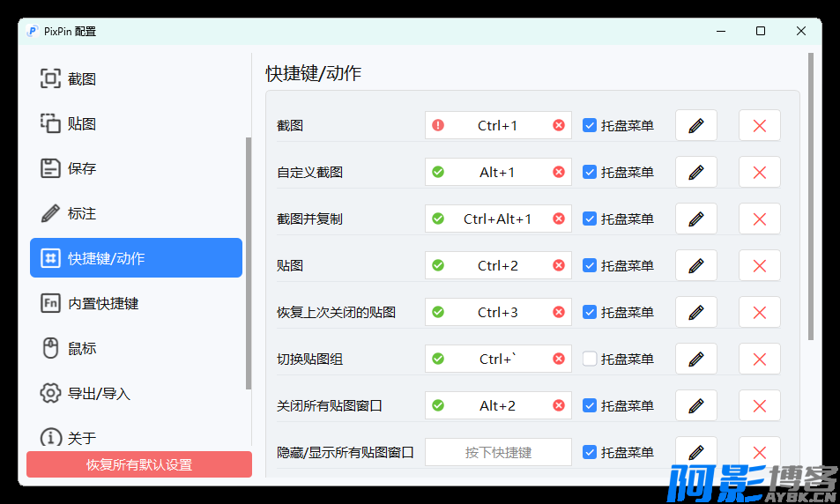Click the red warning icon in 截图 shortcut field
The width and height of the screenshot is (840, 504).
[438, 126]
